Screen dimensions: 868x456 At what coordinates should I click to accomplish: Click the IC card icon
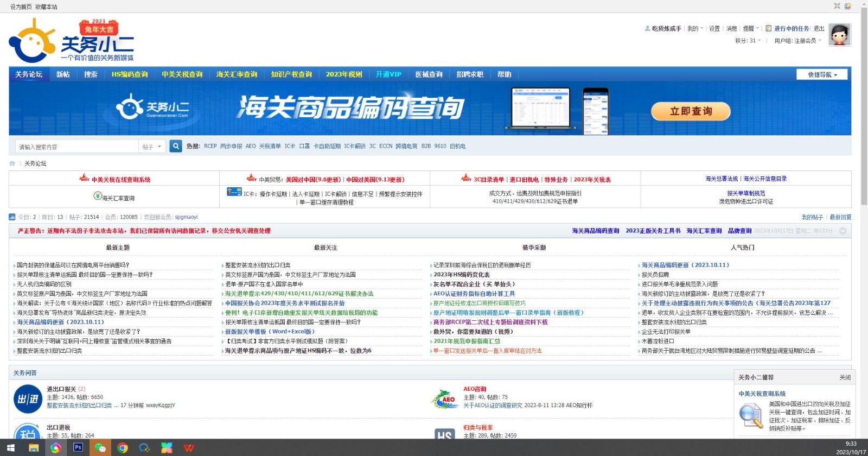coord(234,192)
